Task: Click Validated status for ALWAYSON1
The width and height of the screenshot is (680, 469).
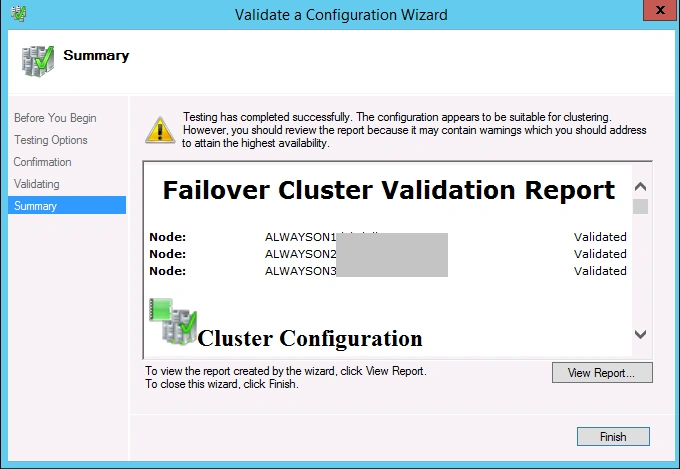Action: 600,237
